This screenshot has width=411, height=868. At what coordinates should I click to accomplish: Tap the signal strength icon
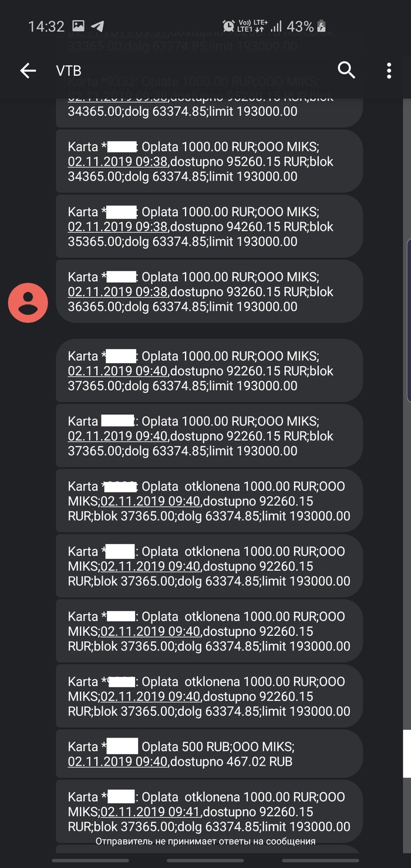tap(276, 26)
